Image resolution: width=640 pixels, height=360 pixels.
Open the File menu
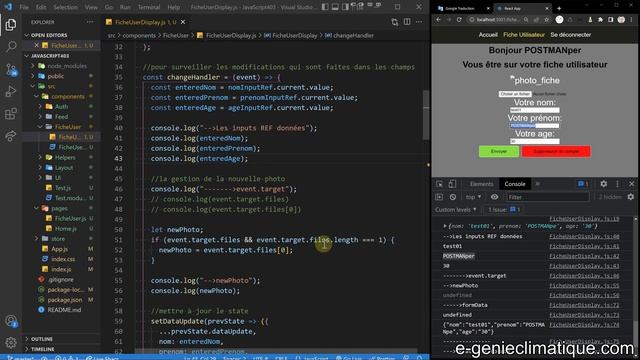click(24, 7)
